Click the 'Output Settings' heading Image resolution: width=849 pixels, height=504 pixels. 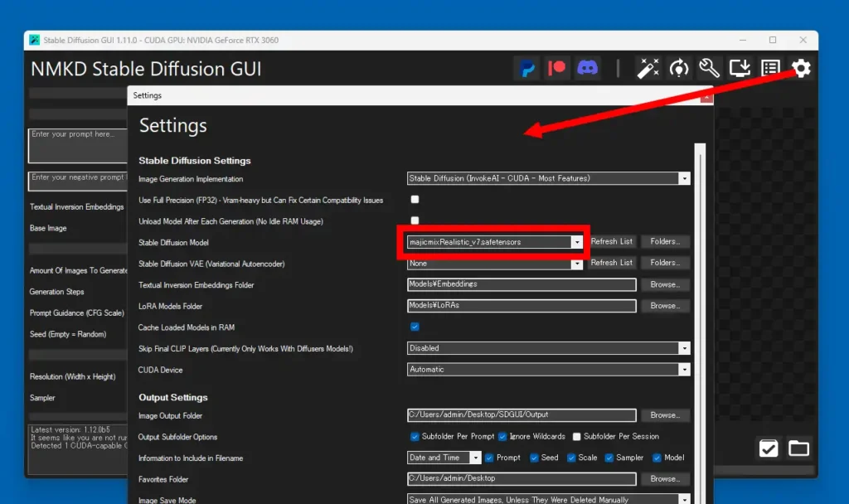172,397
